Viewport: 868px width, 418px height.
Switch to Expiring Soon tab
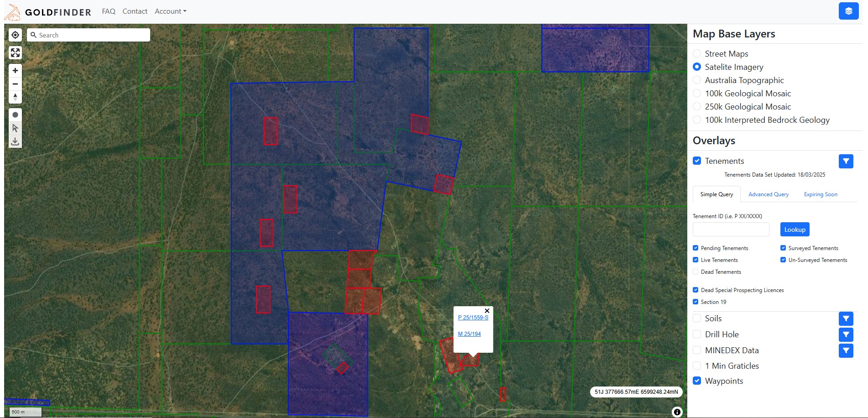pos(821,194)
